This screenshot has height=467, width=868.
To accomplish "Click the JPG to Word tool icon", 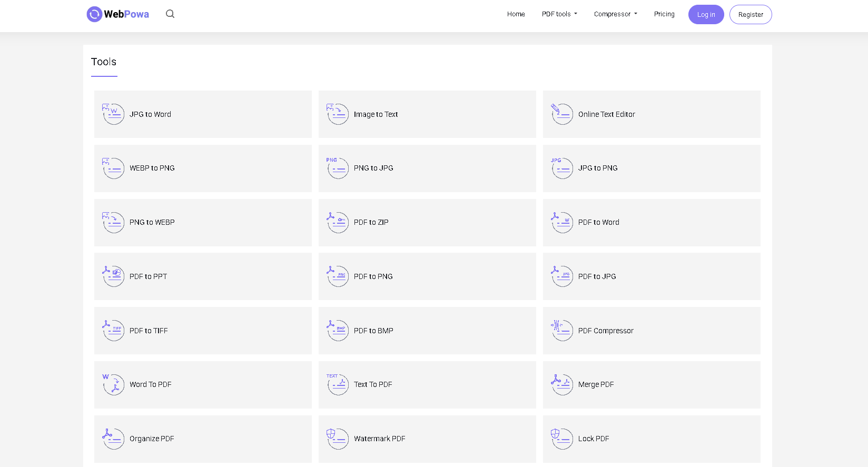I will click(113, 114).
